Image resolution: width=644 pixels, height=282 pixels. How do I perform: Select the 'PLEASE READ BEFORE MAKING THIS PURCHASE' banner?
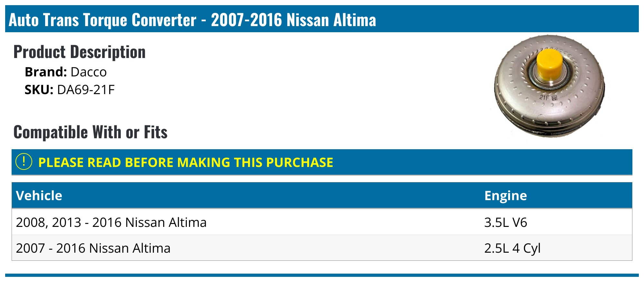322,162
